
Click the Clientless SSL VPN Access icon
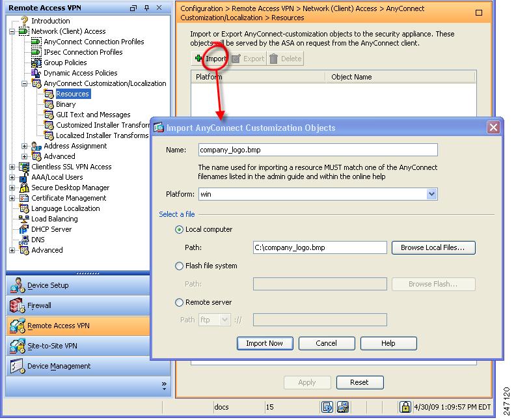click(24, 167)
